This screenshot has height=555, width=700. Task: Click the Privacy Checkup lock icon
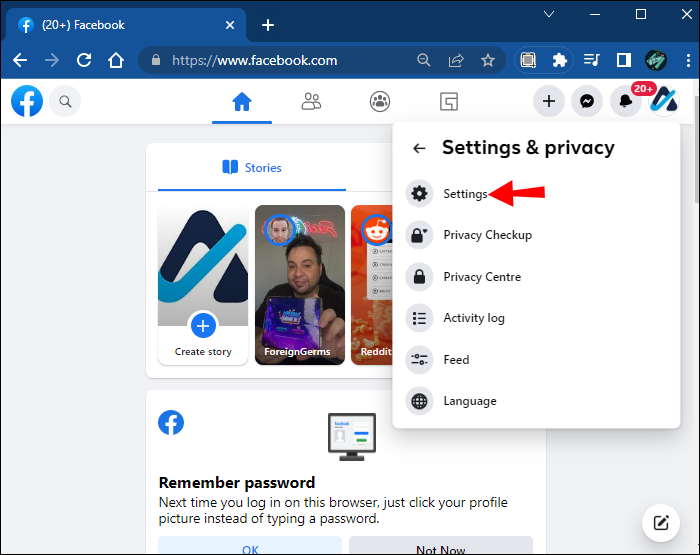[x=419, y=235]
